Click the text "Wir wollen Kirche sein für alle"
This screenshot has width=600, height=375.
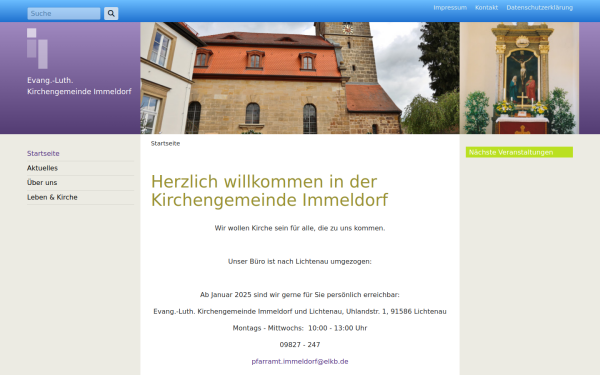[x=265, y=228]
